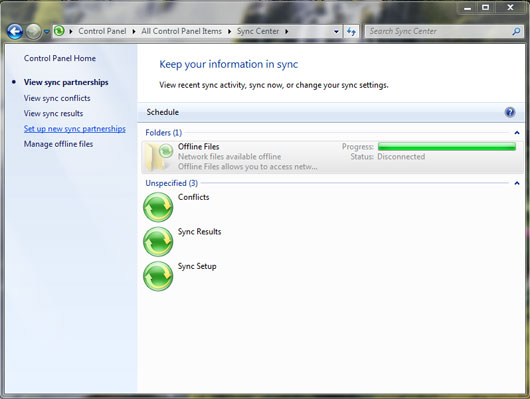Image resolution: width=530 pixels, height=399 pixels.
Task: Click Set up new sync partnerships link
Action: 75,129
